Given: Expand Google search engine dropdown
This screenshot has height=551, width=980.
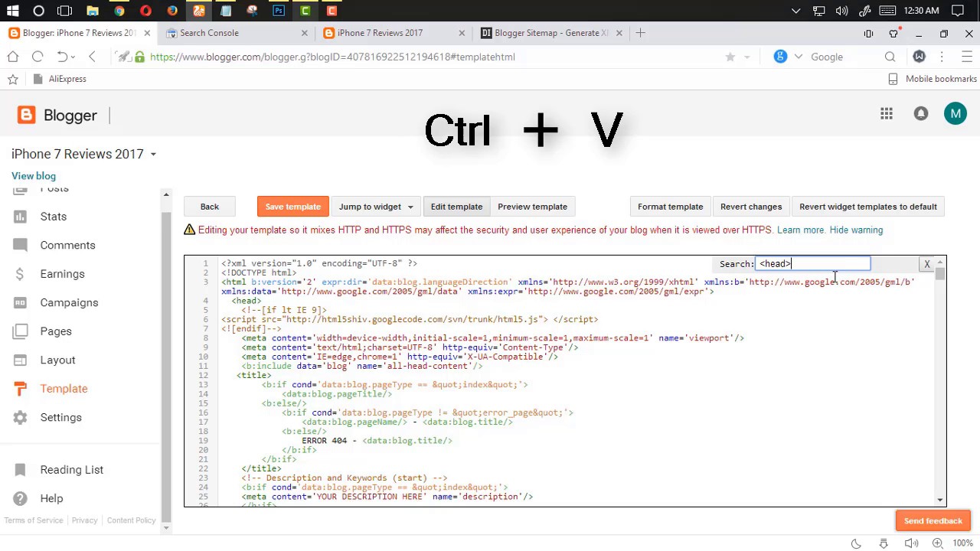Looking at the screenshot, I should click(799, 57).
